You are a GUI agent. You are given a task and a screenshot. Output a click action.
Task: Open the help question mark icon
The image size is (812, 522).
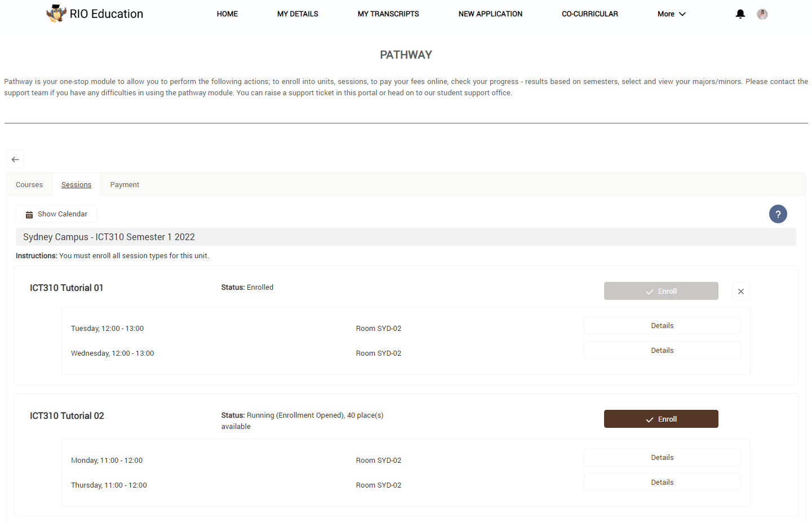pos(778,214)
